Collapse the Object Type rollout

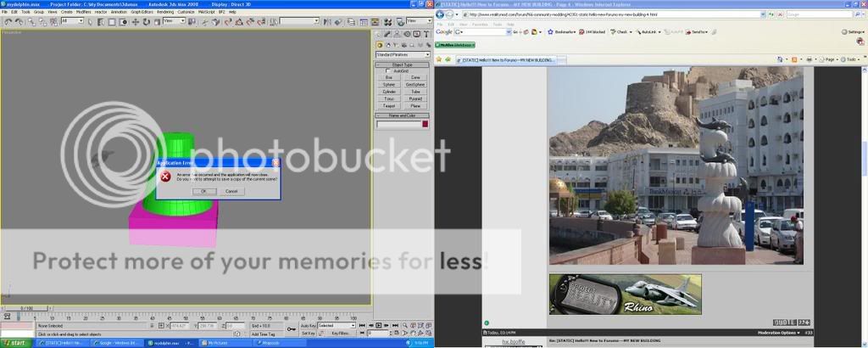tap(403, 65)
